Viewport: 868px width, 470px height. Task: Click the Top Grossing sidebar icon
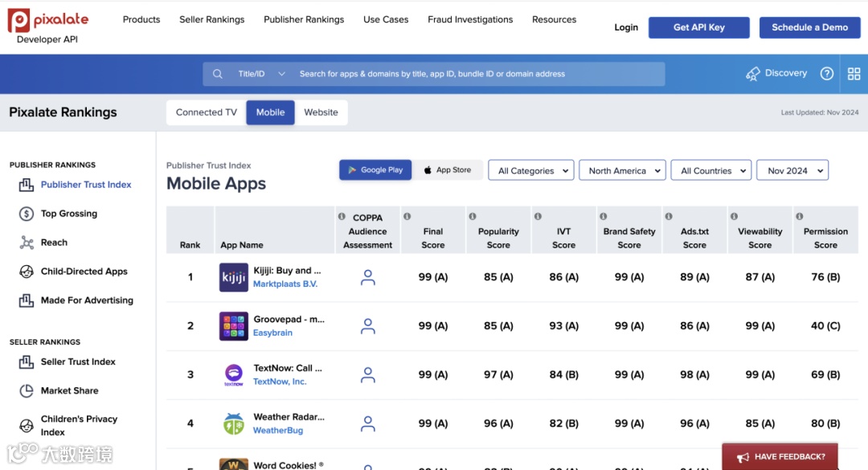tap(26, 214)
